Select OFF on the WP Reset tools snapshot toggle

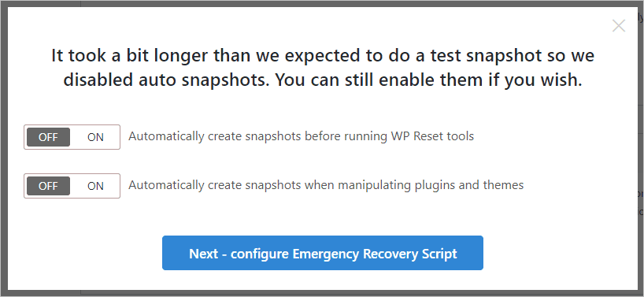coord(49,137)
